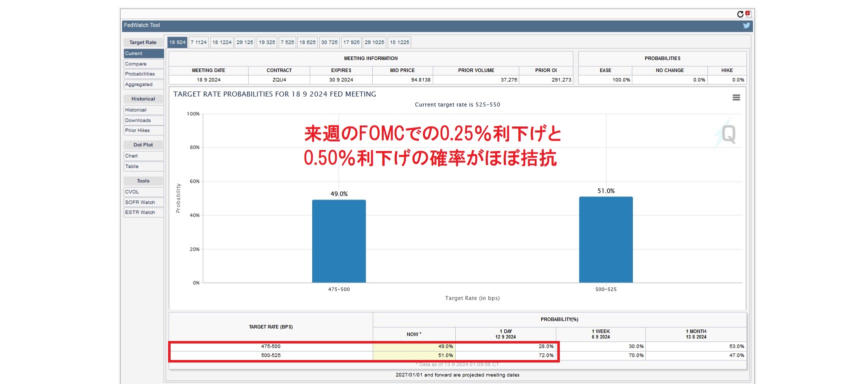Open the ESTR Watch tool
This screenshot has height=384, width=868.
click(144, 212)
